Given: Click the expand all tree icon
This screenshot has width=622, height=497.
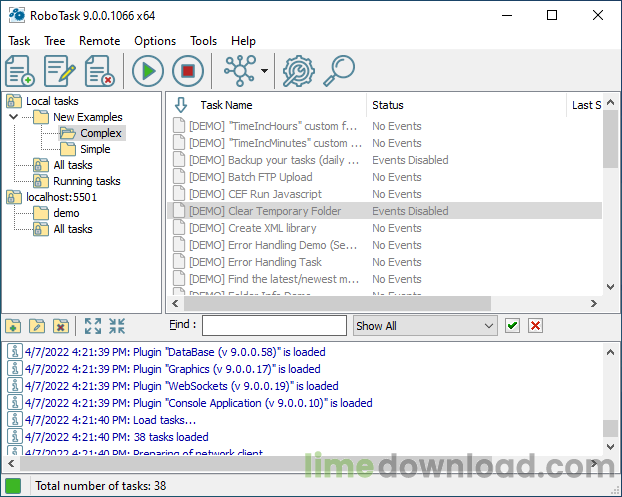Looking at the screenshot, I should click(93, 326).
